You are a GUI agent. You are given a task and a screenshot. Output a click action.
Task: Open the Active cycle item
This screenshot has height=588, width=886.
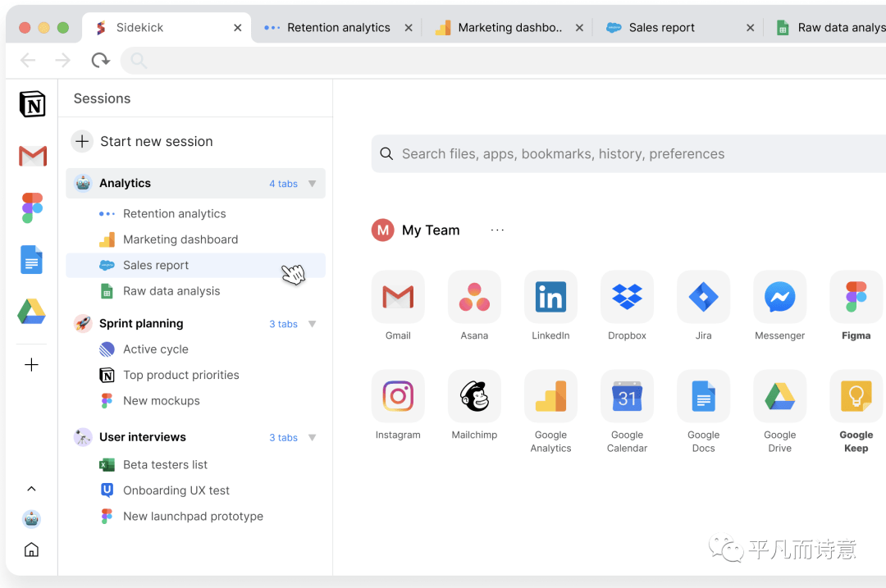click(x=195, y=349)
